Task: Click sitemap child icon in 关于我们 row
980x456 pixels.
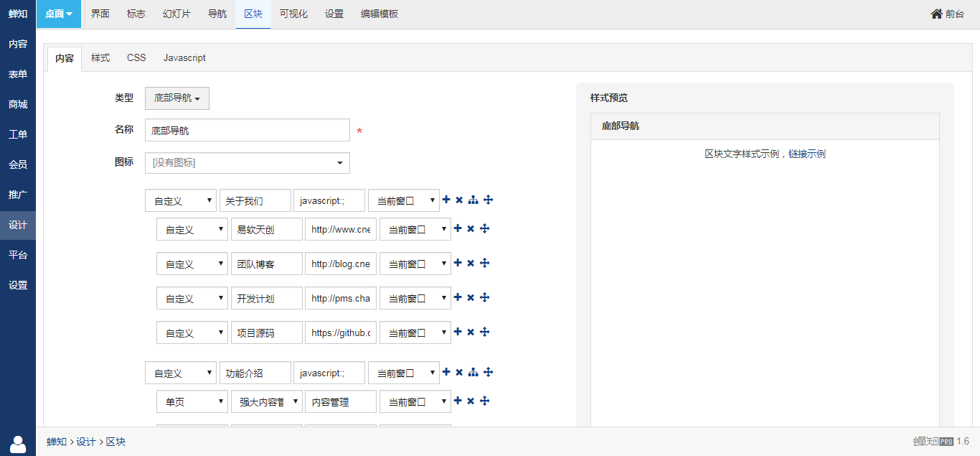Action: click(x=473, y=200)
